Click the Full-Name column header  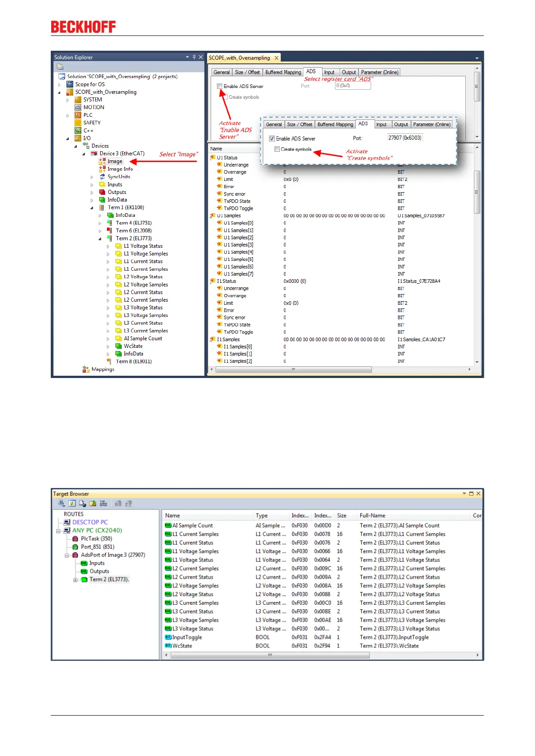[x=413, y=515]
